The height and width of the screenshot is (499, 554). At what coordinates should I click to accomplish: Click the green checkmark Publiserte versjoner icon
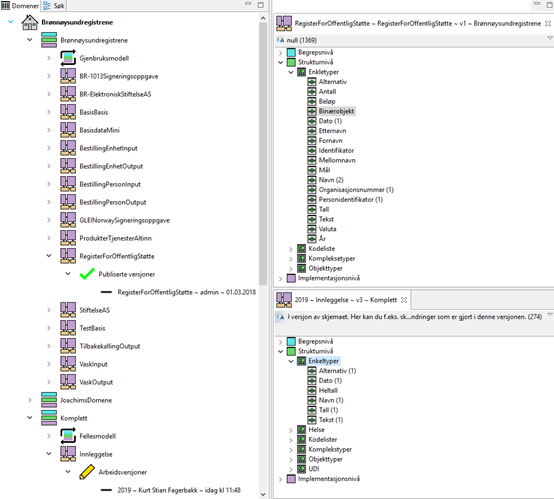tap(87, 274)
